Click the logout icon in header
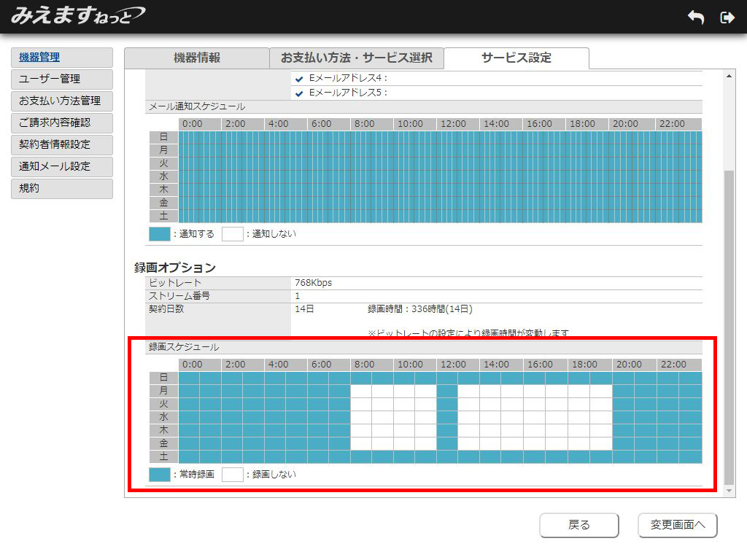This screenshot has width=747, height=560. coord(727,17)
